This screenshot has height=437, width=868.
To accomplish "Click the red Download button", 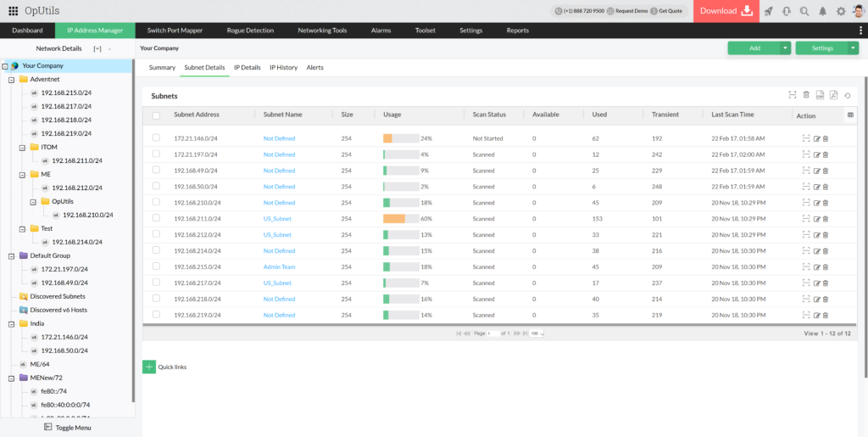I will pyautogui.click(x=726, y=11).
